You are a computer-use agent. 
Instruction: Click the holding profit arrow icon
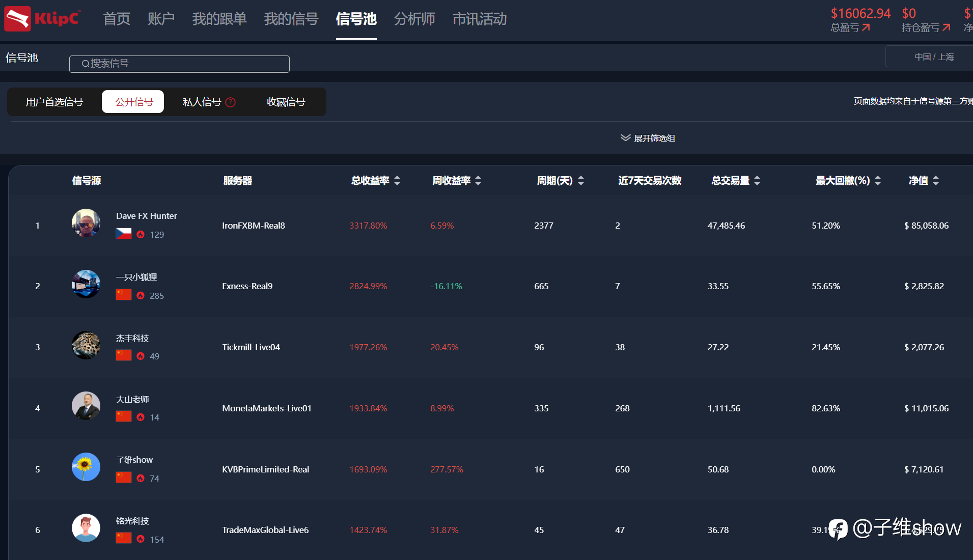click(x=947, y=27)
